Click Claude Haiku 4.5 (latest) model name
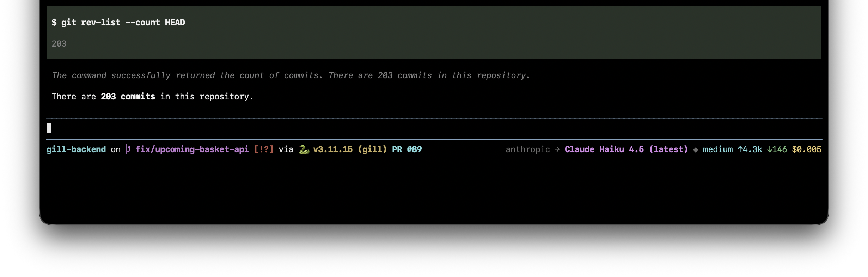The image size is (868, 277). click(626, 149)
